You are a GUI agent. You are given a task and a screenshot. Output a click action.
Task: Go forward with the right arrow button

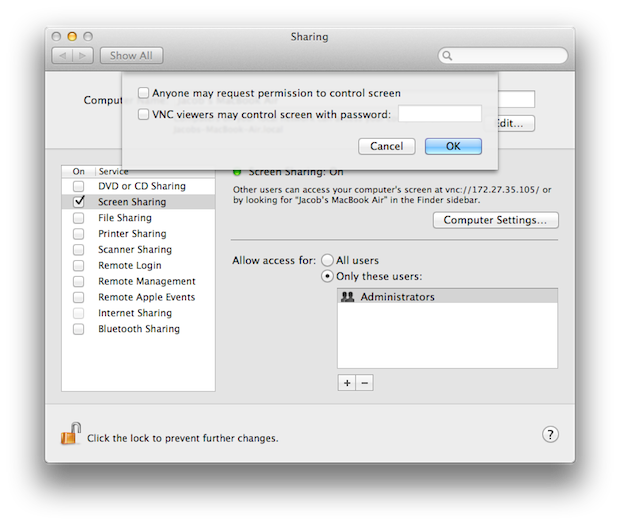point(83,55)
